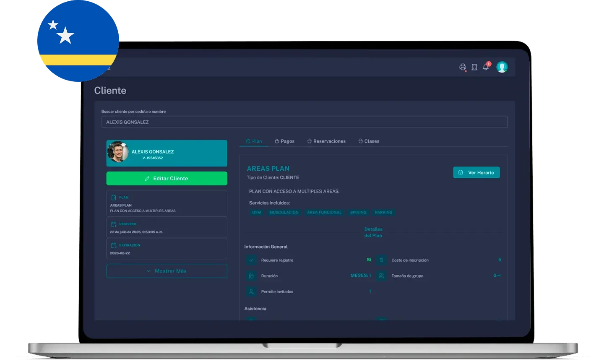Image resolution: width=604 pixels, height=364 pixels.
Task: Open the notifications bell
Action: [x=486, y=67]
